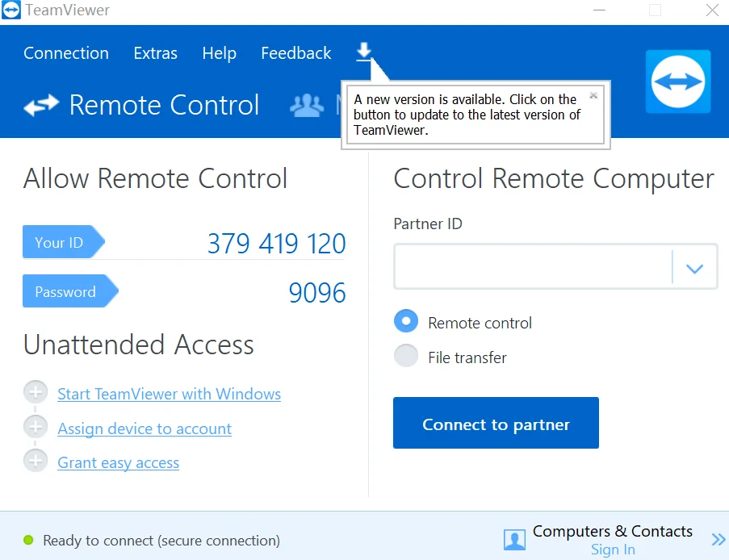Click the TeamViewer title bar app icon

[x=11, y=10]
